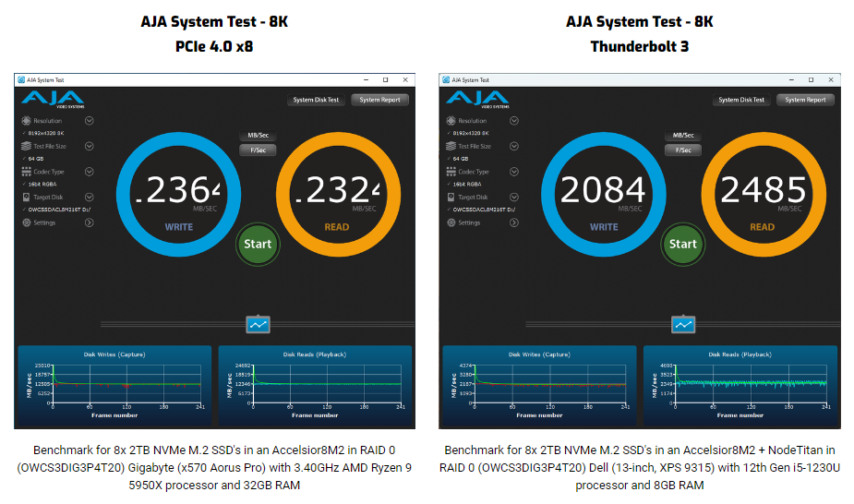Click title bar app icon, Thunderbolt window
The height and width of the screenshot is (504, 854).
pos(446,80)
